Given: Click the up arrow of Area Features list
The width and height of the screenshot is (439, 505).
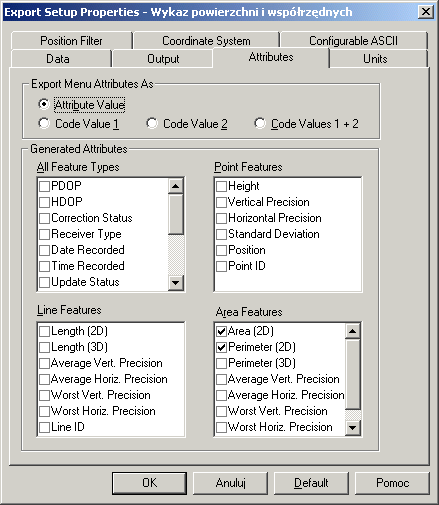Looking at the screenshot, I should (353, 331).
